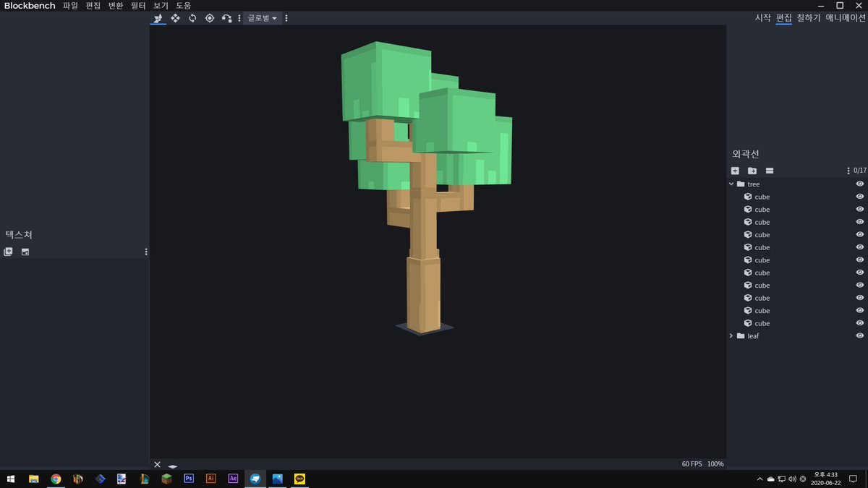This screenshot has height=488, width=868.
Task: Show hidden system tray icons
Action: point(759,479)
